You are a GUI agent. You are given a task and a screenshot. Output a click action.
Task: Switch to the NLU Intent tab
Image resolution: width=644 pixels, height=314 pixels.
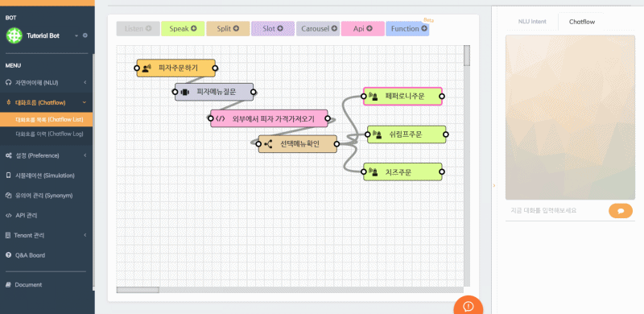click(x=532, y=22)
